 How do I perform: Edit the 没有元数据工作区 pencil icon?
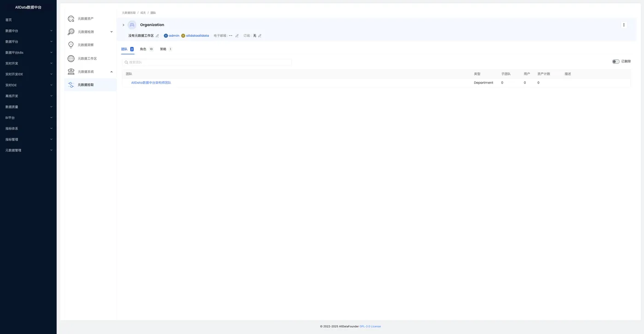[157, 36]
